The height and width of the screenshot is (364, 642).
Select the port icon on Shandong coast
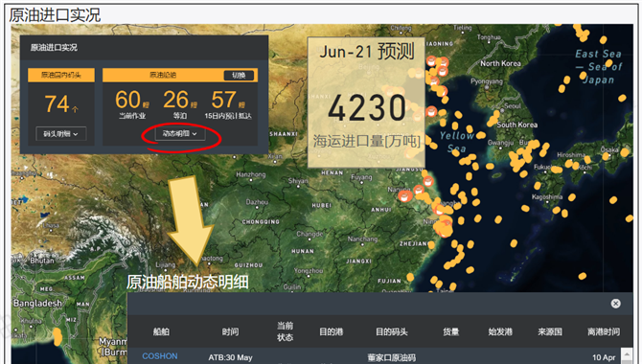pos(431,111)
